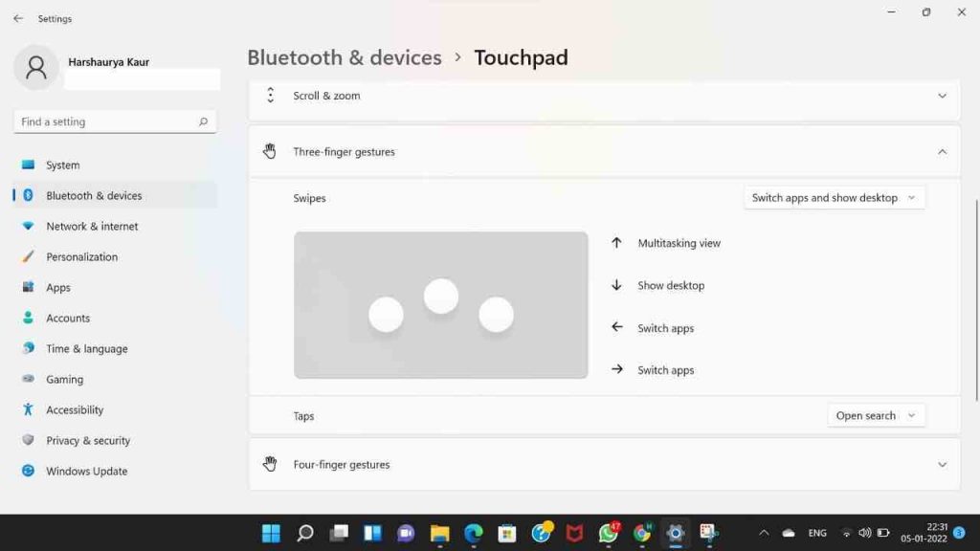
Task: Open the Taps action dropdown showing Open search
Action: 874,415
